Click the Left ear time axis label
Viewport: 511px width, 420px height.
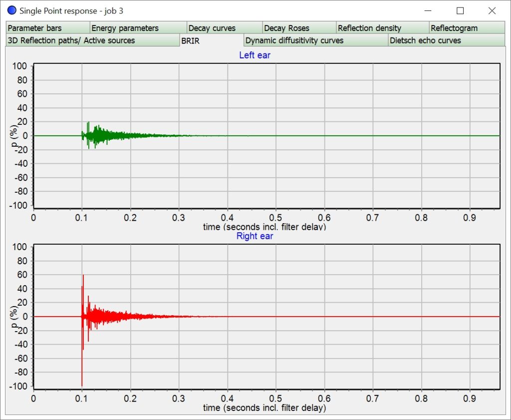(x=264, y=226)
